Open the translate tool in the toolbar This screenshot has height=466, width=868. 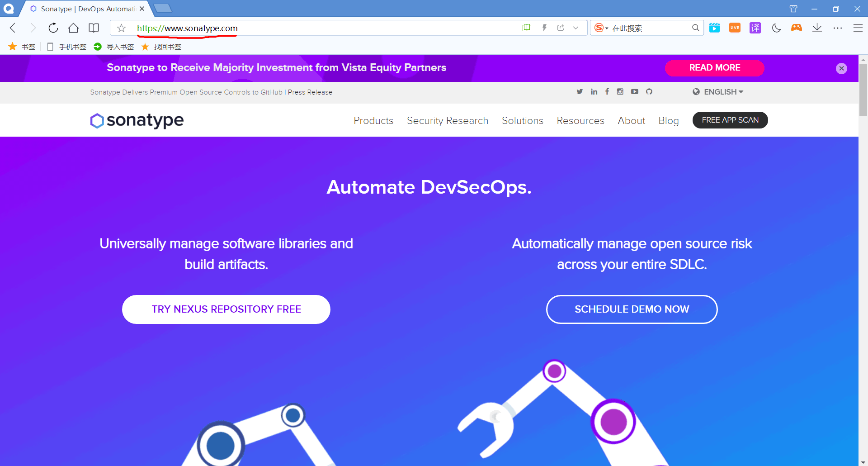pos(755,28)
